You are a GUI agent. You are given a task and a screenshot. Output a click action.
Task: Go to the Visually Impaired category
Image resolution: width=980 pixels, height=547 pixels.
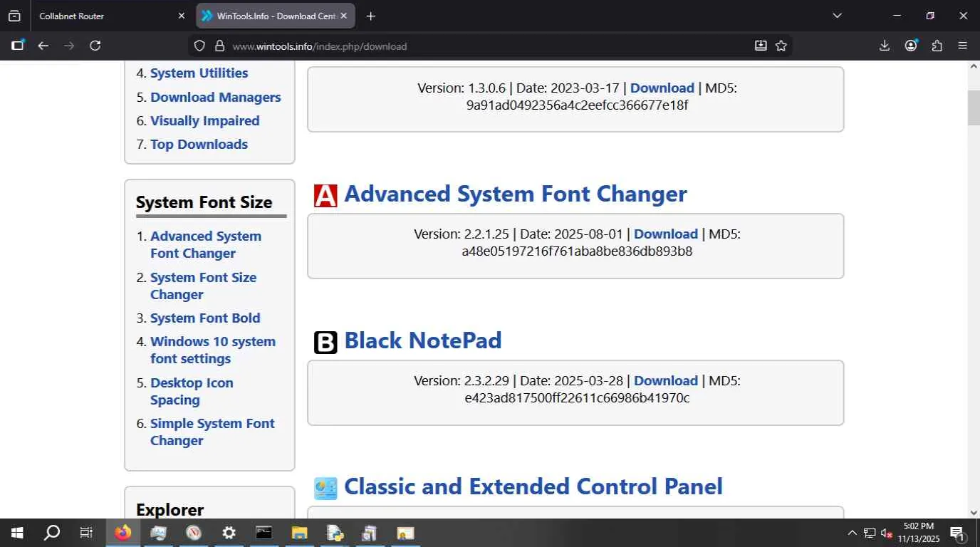coord(204,121)
